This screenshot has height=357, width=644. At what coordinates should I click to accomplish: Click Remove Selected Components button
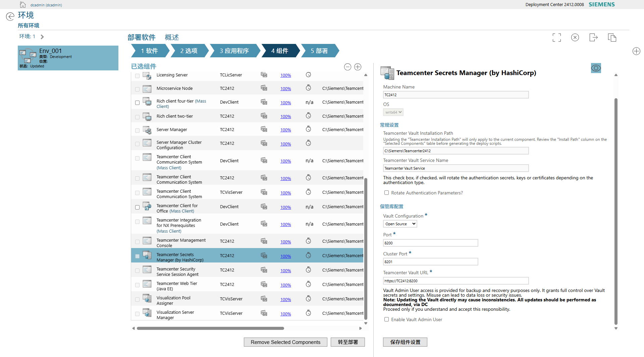pyautogui.click(x=285, y=342)
